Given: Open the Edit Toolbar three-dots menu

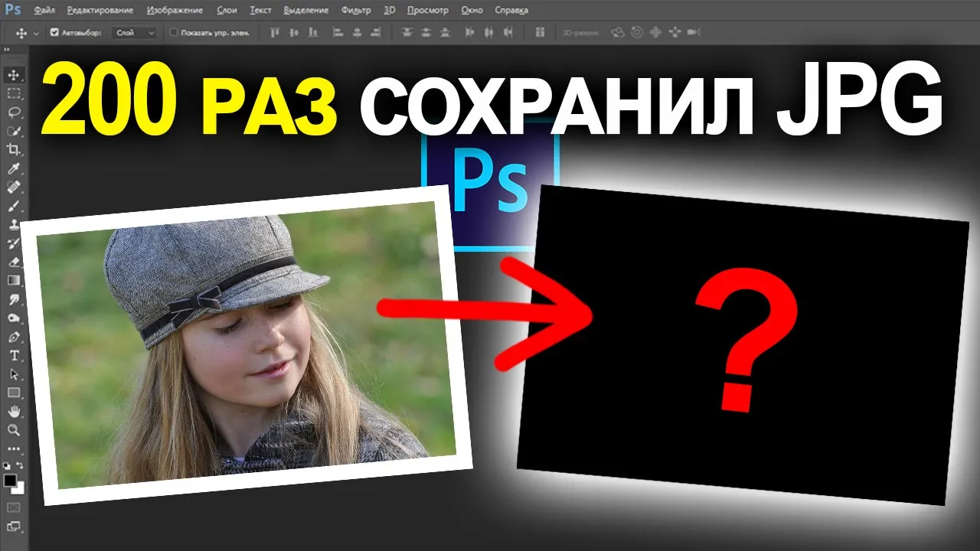Looking at the screenshot, I should 14,448.
